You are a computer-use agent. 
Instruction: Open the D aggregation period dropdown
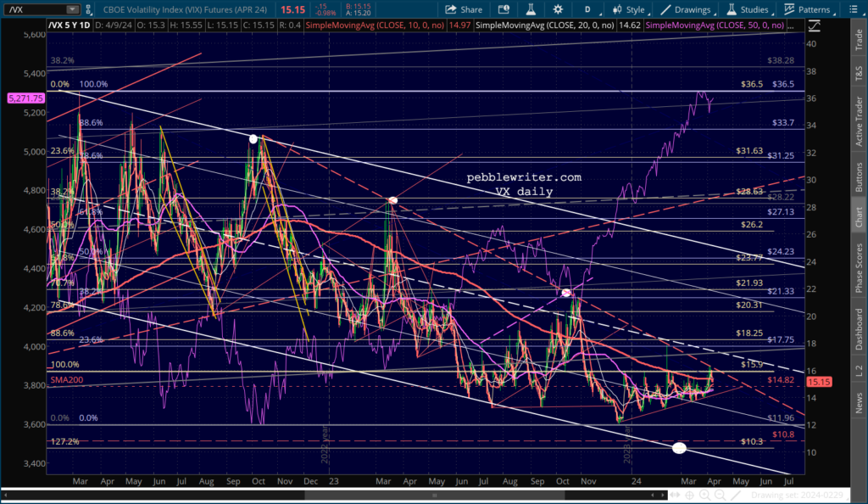(590, 9)
